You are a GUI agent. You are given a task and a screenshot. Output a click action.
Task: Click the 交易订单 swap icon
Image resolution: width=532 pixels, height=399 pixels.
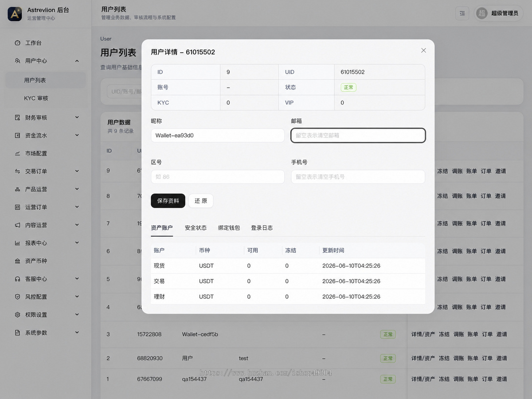[17, 171]
